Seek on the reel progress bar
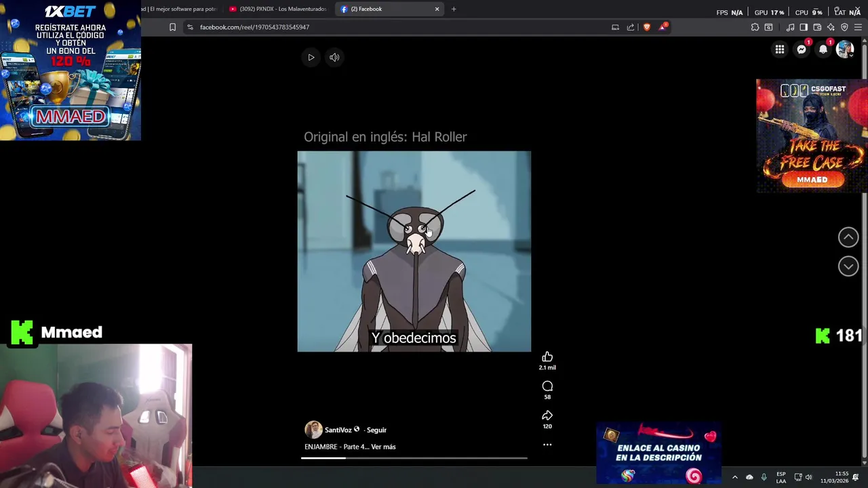Image resolution: width=868 pixels, height=488 pixels. pos(414,458)
